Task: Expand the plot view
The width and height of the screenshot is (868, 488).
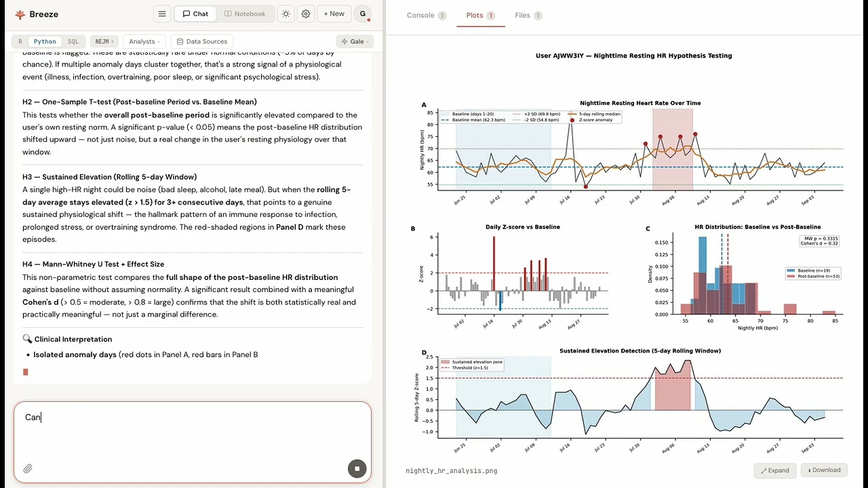Action: tap(775, 470)
